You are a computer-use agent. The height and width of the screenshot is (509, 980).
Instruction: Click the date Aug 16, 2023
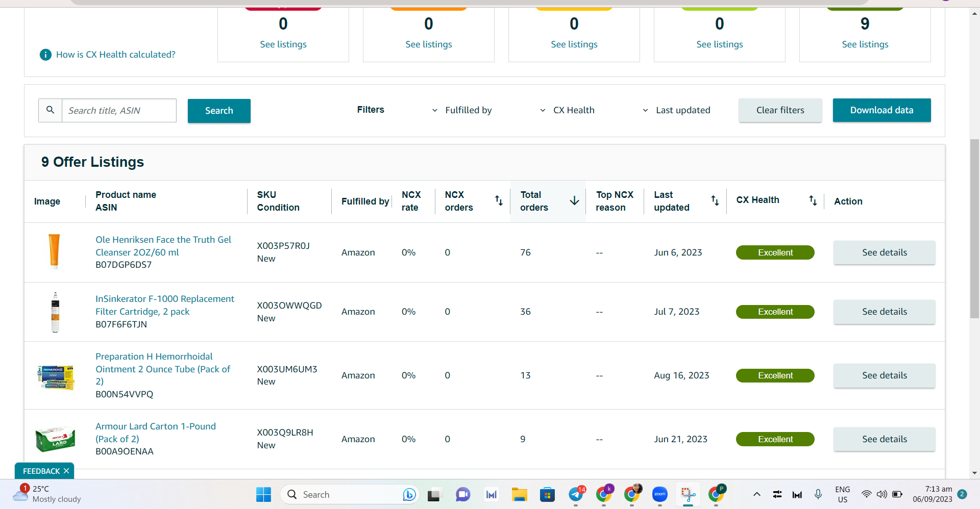pyautogui.click(x=681, y=375)
